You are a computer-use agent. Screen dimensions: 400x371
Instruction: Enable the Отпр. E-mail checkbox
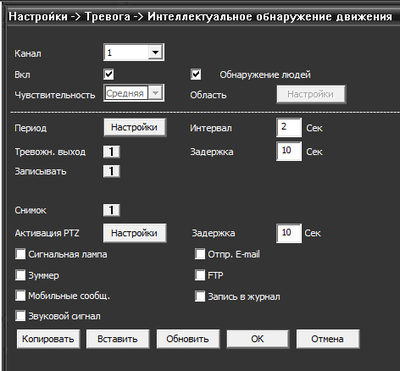pyautogui.click(x=200, y=255)
